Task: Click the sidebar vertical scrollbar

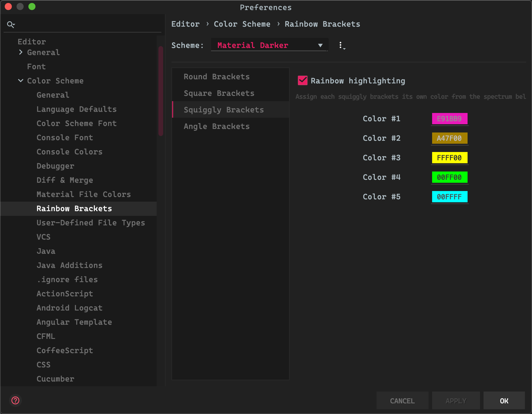Action: (x=161, y=91)
